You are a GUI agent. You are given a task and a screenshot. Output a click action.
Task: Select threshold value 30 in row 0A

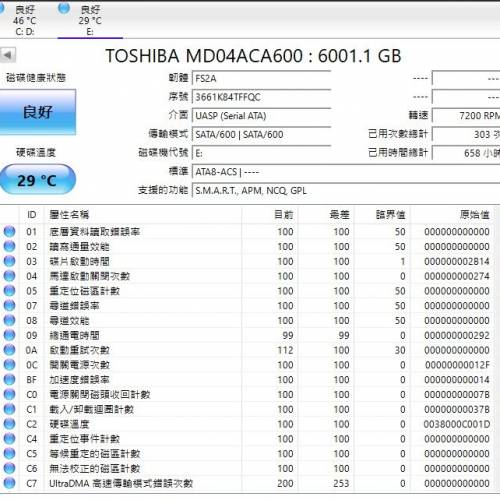[x=400, y=350]
